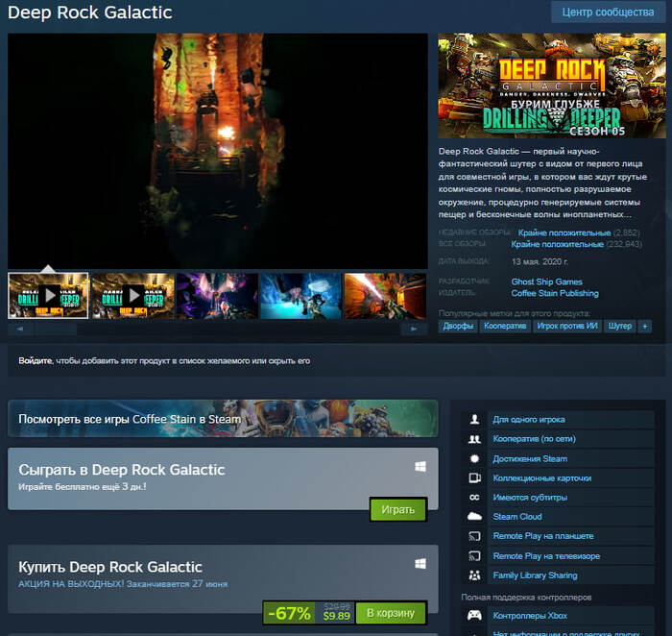The height and width of the screenshot is (636, 672).
Task: Click the Xbox controller gamepad icon
Action: [x=474, y=616]
